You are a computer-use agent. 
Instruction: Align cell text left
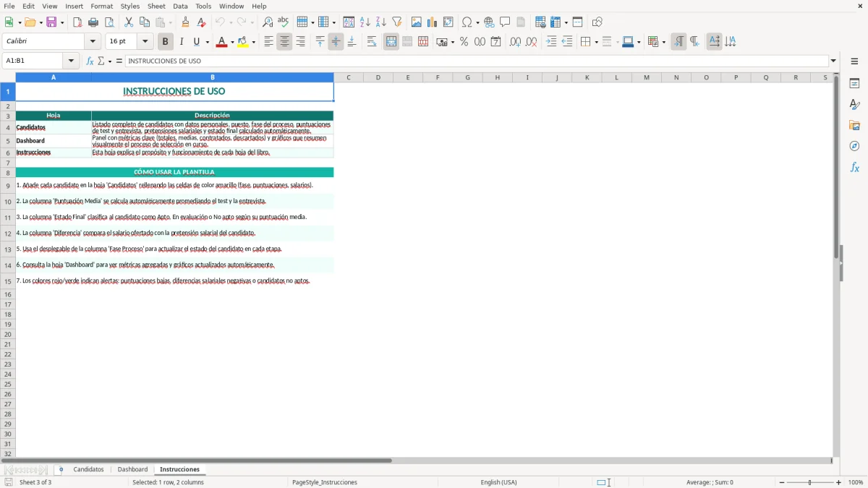pos(268,42)
